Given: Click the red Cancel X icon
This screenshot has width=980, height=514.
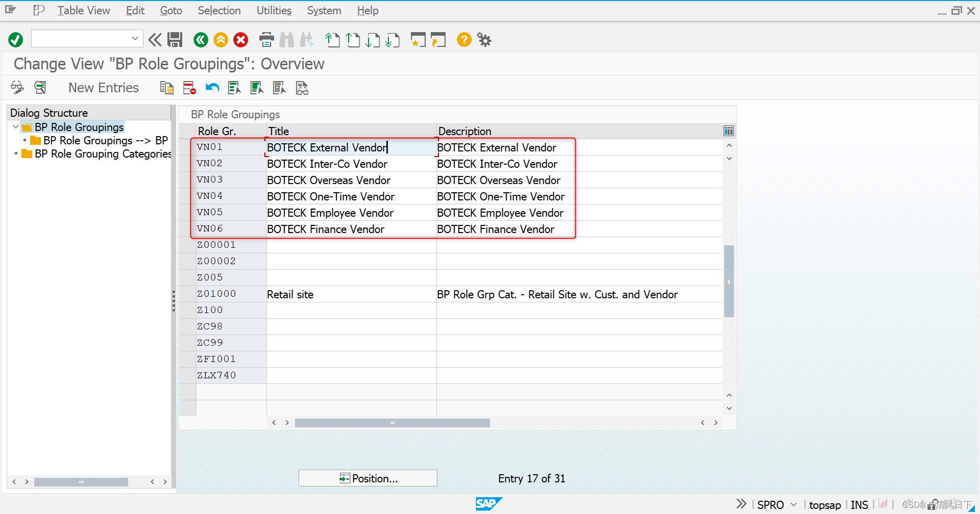Looking at the screenshot, I should (241, 40).
